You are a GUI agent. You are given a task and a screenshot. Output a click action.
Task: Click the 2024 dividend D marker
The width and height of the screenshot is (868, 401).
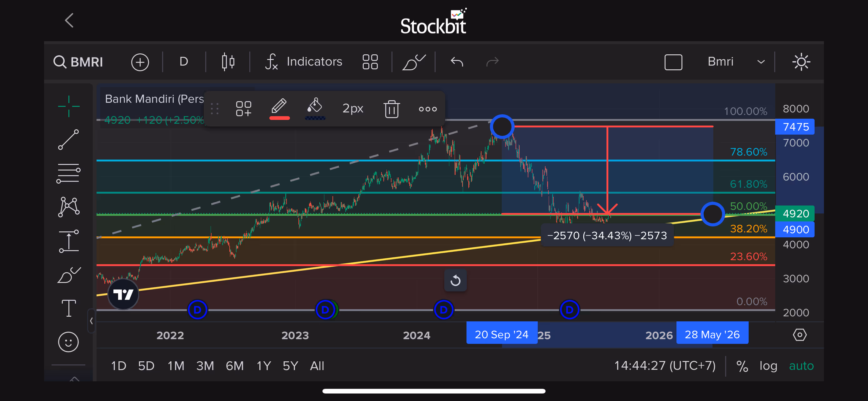(443, 309)
